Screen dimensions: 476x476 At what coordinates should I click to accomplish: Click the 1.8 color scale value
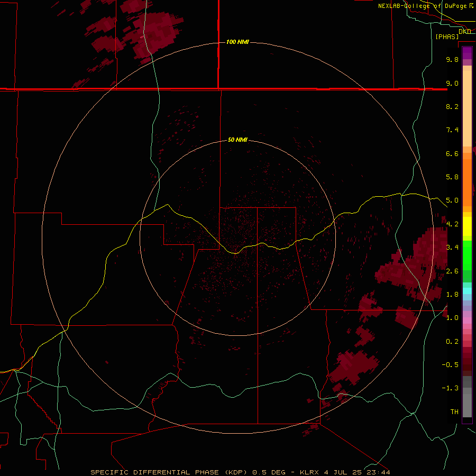pos(452,295)
